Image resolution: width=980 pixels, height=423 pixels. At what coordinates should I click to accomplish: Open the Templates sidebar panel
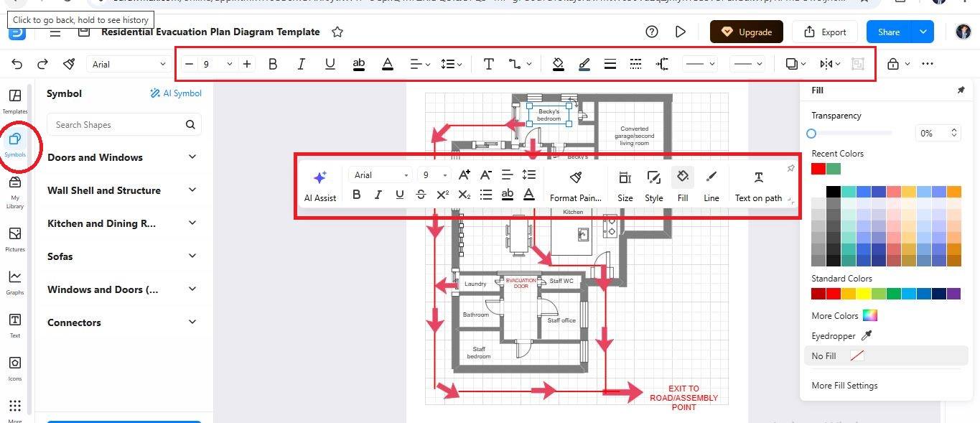[14, 101]
